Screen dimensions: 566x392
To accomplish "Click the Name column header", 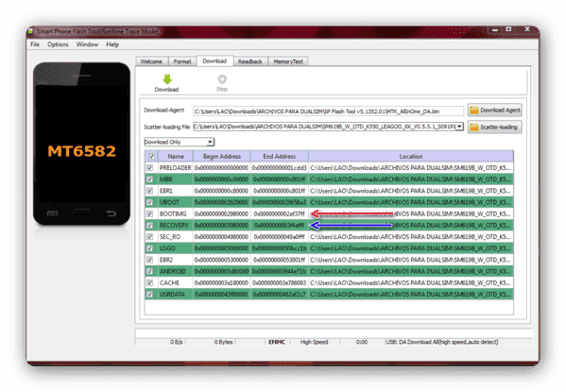I will (x=176, y=156).
